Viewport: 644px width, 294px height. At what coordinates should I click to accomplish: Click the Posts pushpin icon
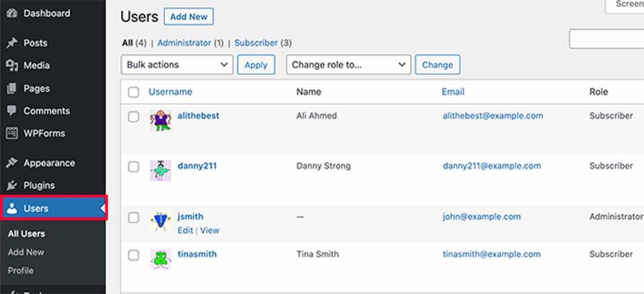click(x=11, y=43)
